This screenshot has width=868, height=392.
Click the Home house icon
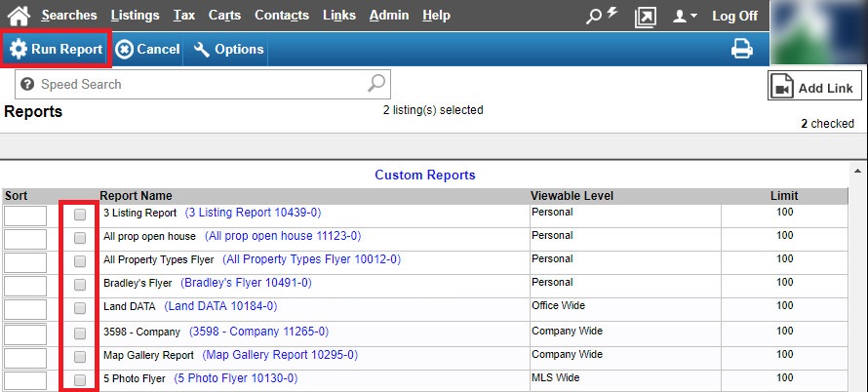tap(19, 16)
